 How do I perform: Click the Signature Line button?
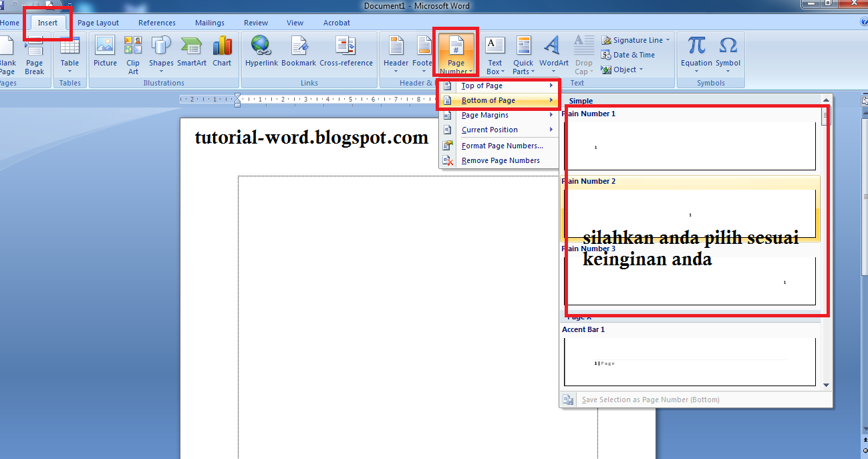pos(631,40)
